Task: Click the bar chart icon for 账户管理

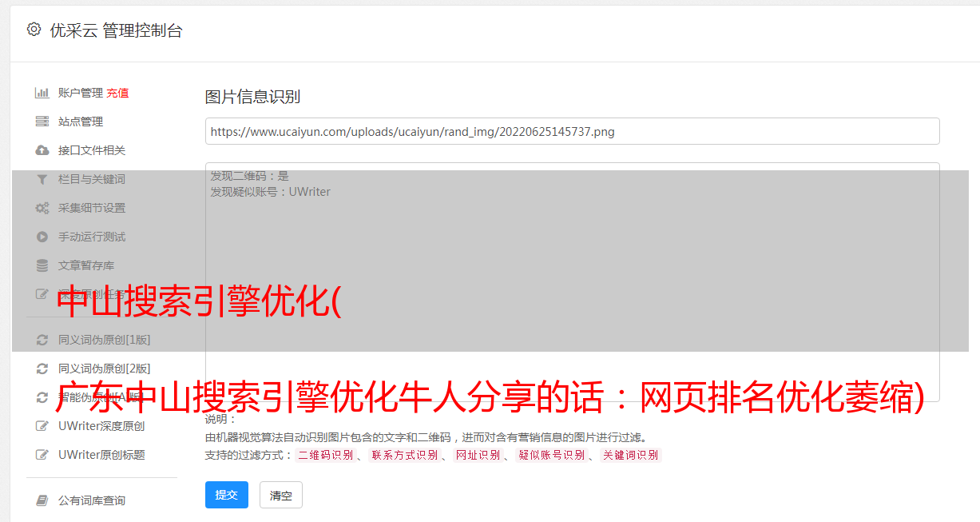Action: [x=42, y=93]
